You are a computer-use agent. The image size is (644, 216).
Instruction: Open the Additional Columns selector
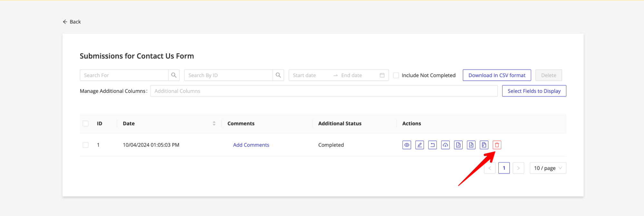point(323,91)
